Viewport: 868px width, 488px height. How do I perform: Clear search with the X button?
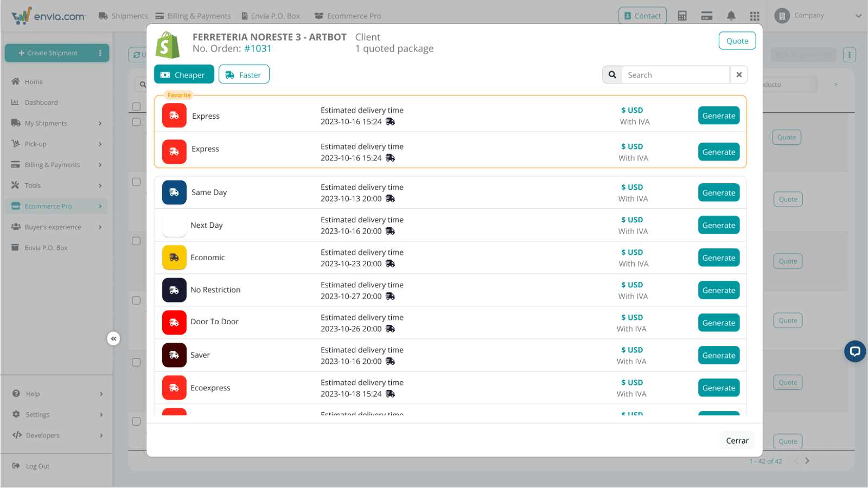tap(738, 75)
